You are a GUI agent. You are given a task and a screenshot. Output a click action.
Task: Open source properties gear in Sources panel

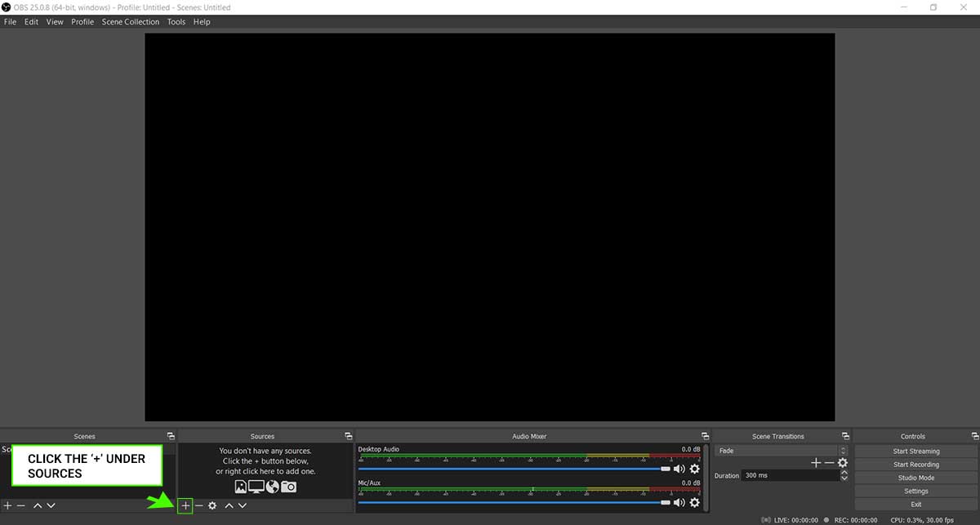coord(212,506)
